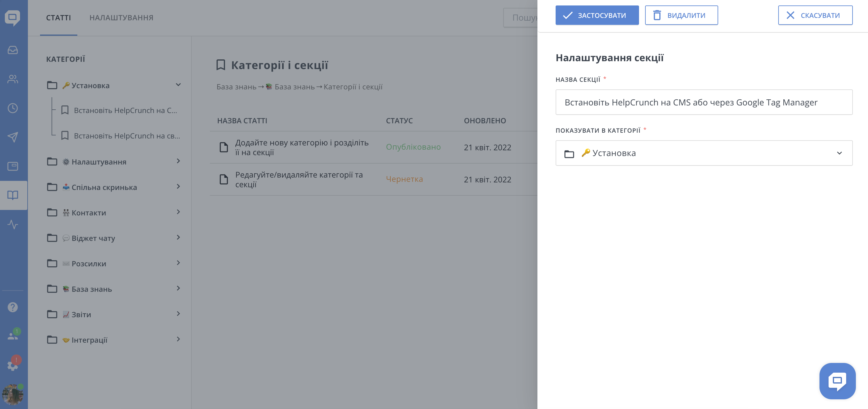Image resolution: width=868 pixels, height=409 pixels.
Task: Click the Застосувати button
Action: (597, 15)
